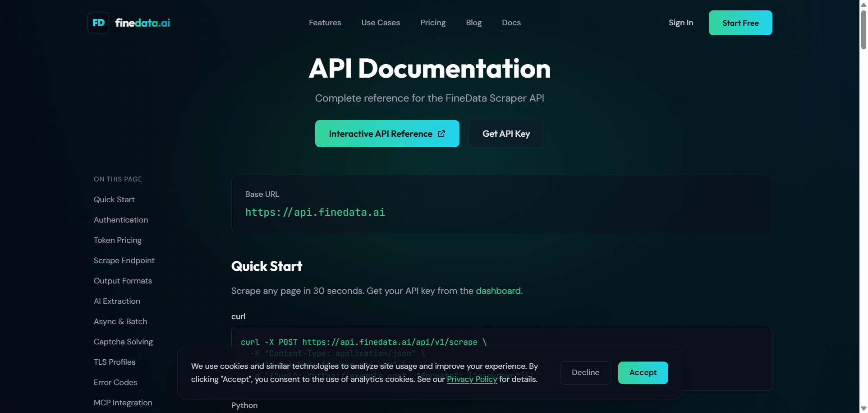The height and width of the screenshot is (413, 868).
Task: View the Captcha Solving section
Action: coord(123,342)
